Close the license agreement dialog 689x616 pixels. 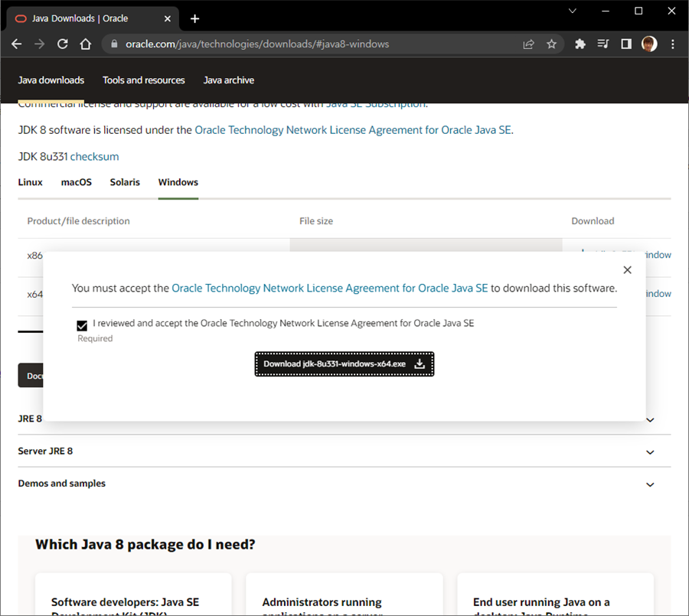[x=628, y=270]
